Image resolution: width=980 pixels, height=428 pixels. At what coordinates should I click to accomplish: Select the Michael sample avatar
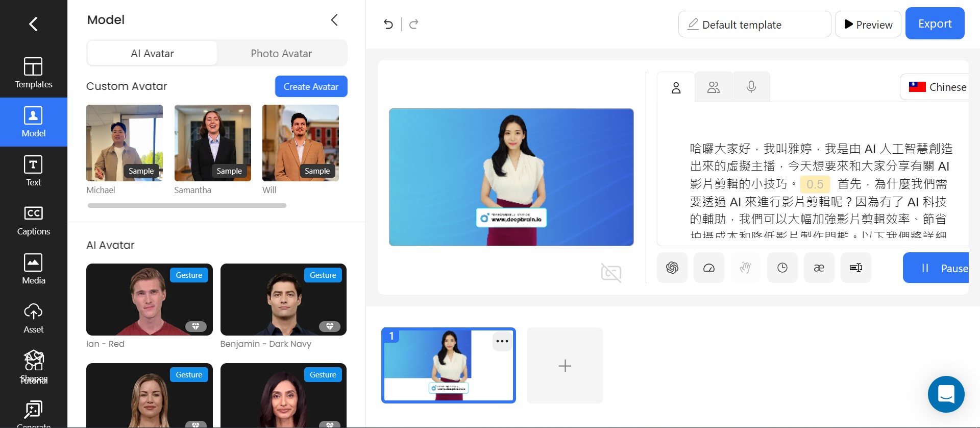[x=125, y=143]
